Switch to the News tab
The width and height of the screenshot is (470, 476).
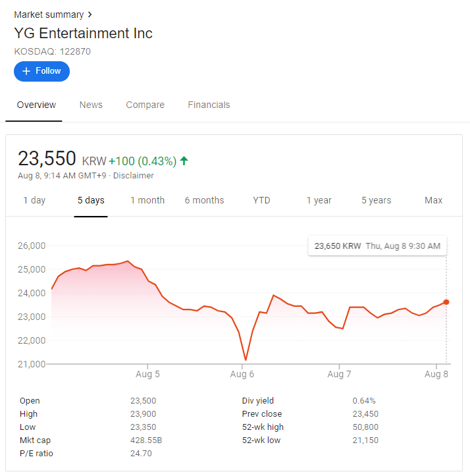91,105
